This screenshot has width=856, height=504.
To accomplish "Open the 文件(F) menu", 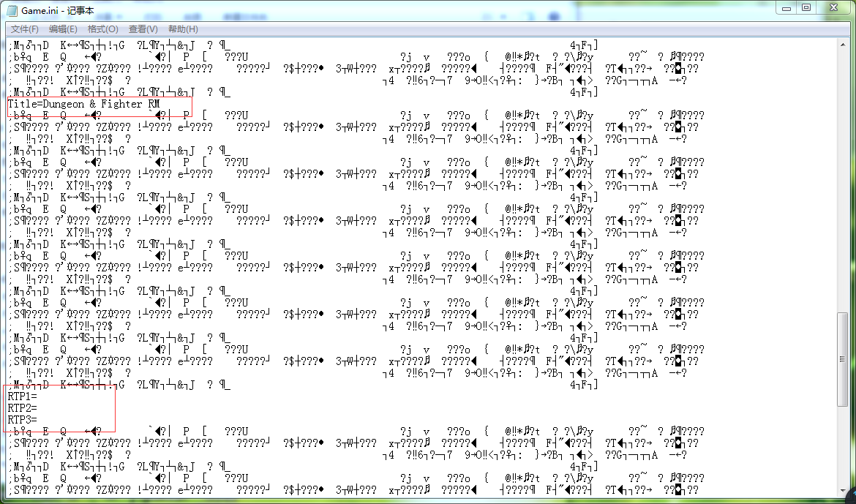I will click(x=25, y=29).
